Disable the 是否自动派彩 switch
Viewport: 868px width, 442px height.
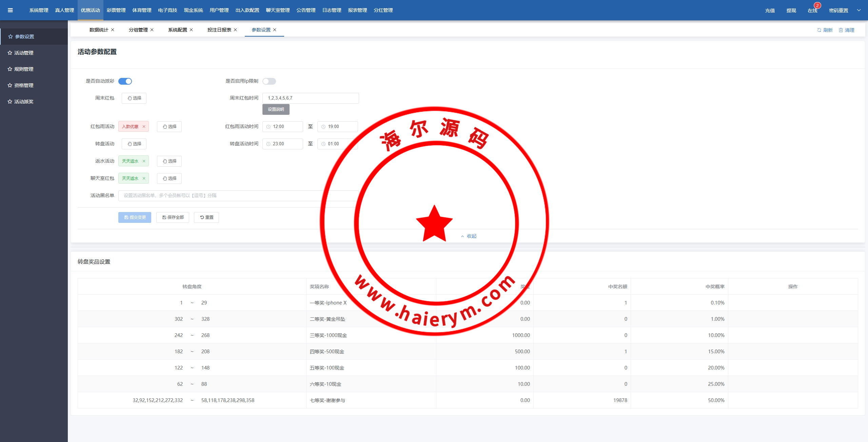click(x=125, y=81)
